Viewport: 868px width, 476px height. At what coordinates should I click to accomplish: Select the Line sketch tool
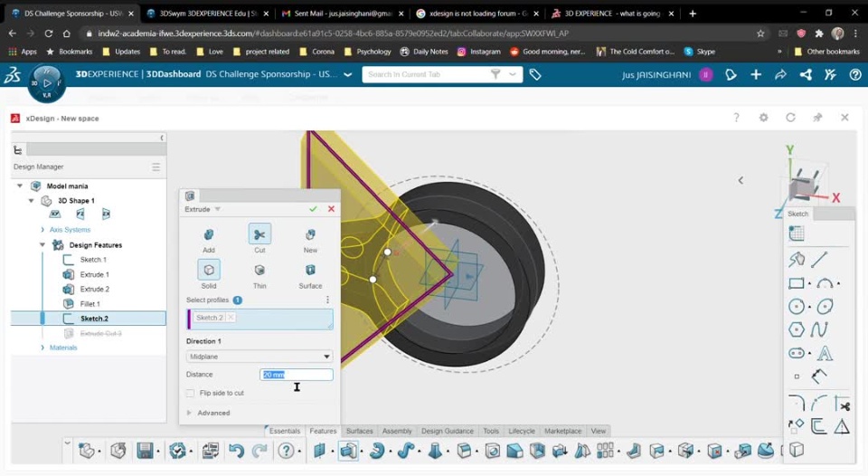coord(819,260)
